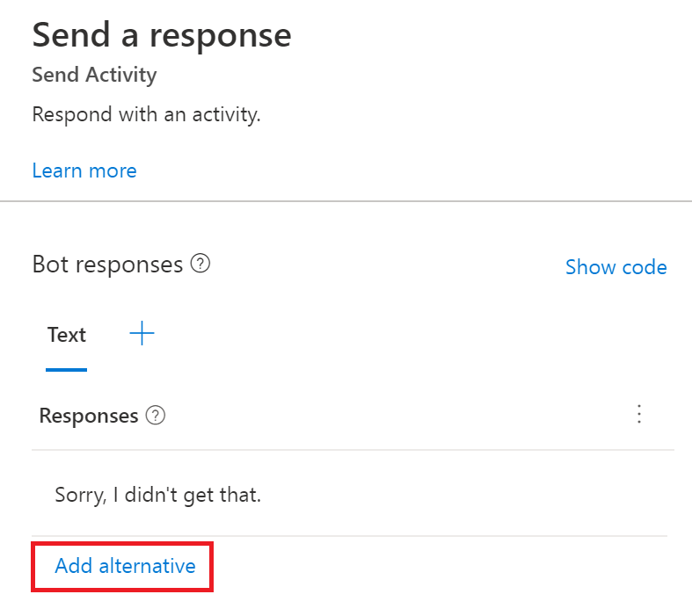Viewport: 692px width, 616px height.
Task: Select the "Send a response" heading
Action: [162, 35]
